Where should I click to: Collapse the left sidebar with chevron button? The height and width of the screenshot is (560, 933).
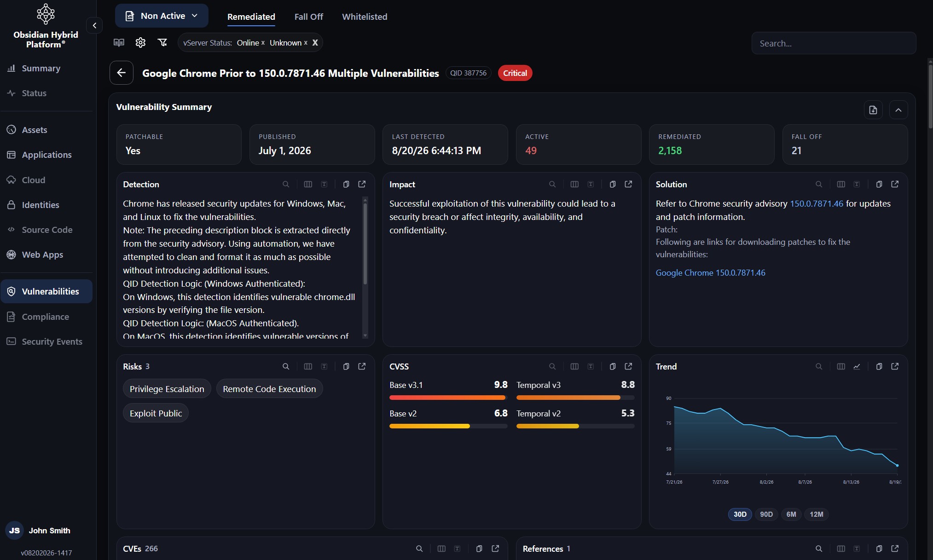94,25
